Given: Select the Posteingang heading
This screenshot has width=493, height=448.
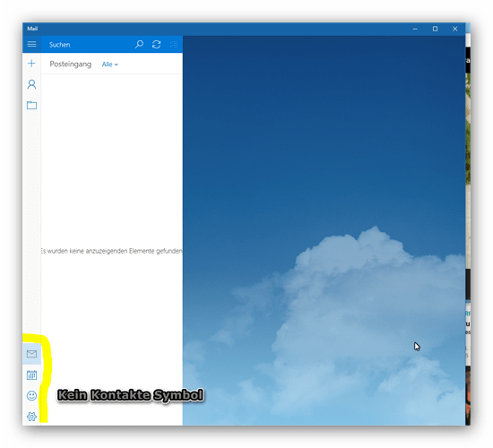Looking at the screenshot, I should 71,65.
